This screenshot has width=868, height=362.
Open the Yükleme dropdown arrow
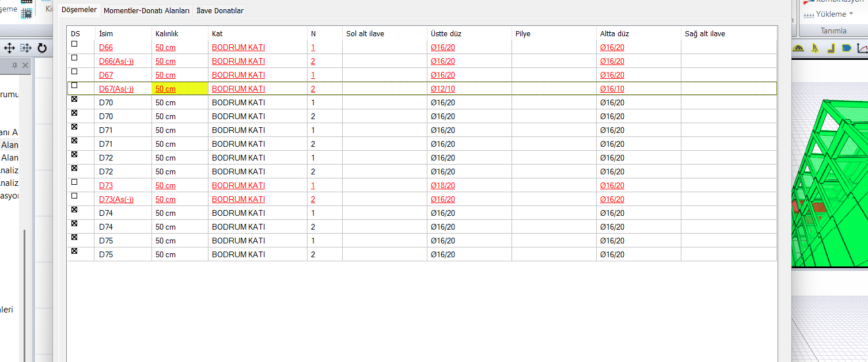[x=851, y=14]
